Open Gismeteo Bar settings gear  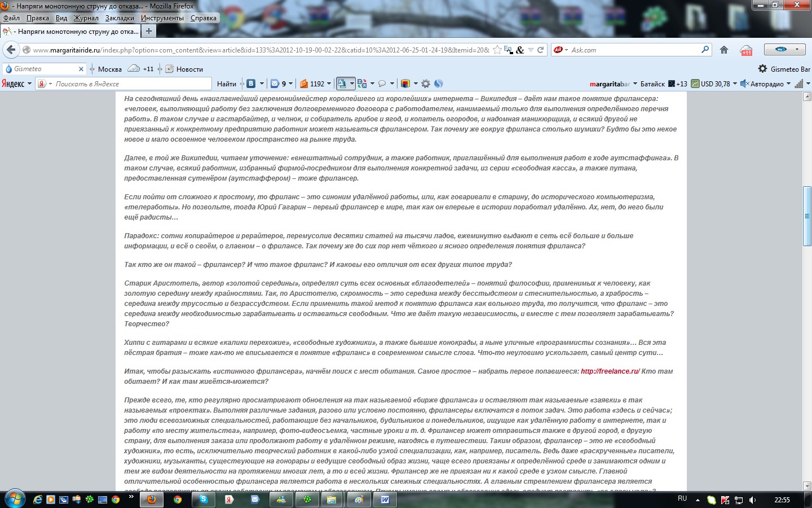pos(762,69)
